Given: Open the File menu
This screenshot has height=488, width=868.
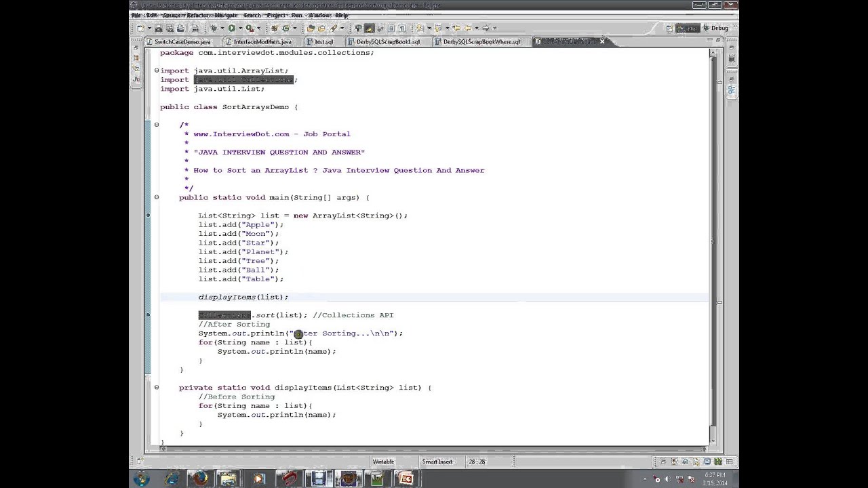Looking at the screenshot, I should 136,15.
